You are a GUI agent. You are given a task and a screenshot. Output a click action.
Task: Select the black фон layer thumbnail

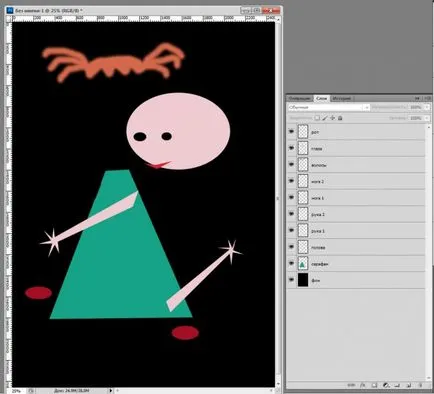(x=303, y=280)
